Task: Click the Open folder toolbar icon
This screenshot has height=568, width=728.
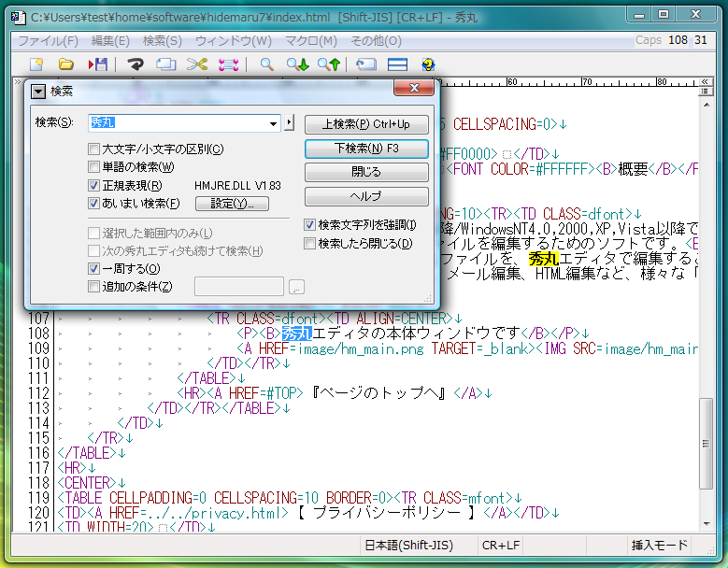Action: click(66, 64)
